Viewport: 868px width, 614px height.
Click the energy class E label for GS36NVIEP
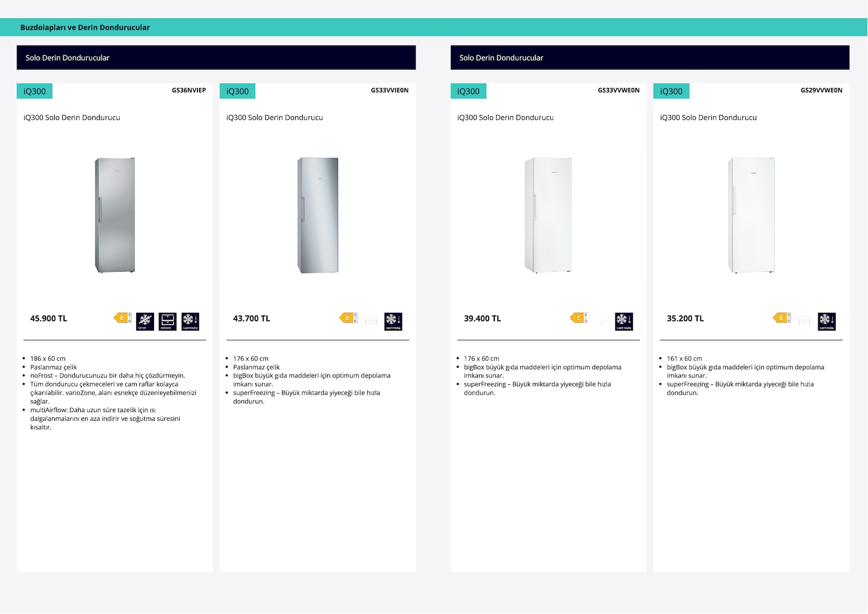[x=123, y=318]
